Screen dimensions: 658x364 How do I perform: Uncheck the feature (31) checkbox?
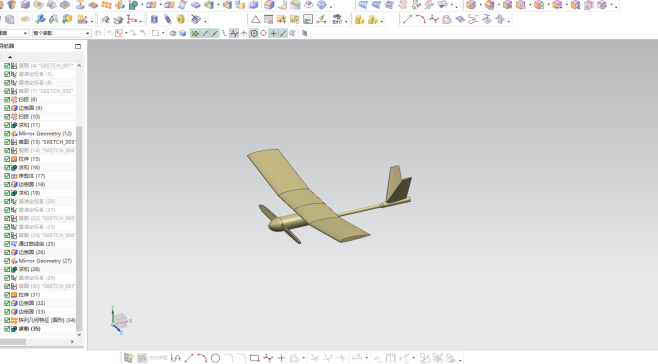pyautogui.click(x=7, y=295)
